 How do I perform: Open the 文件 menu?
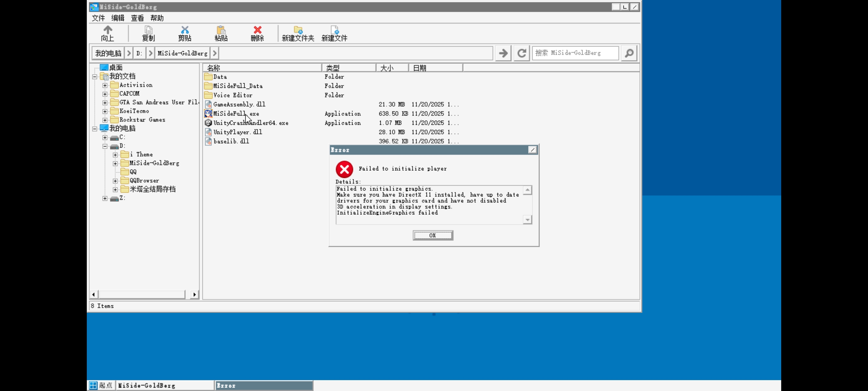coord(98,18)
